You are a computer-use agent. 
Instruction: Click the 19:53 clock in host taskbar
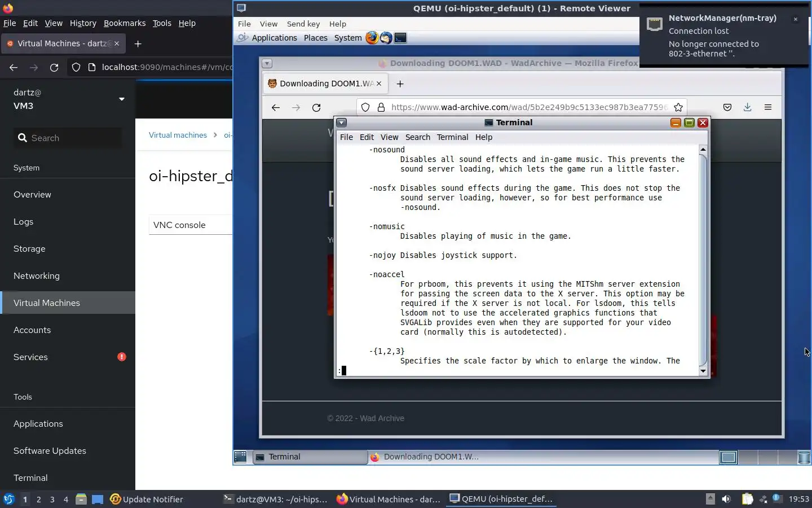click(x=798, y=499)
